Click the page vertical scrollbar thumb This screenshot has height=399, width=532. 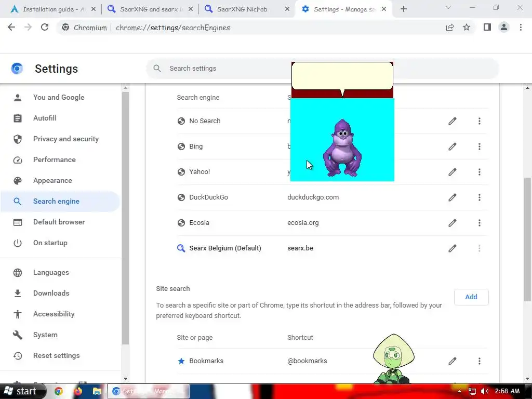click(527, 239)
